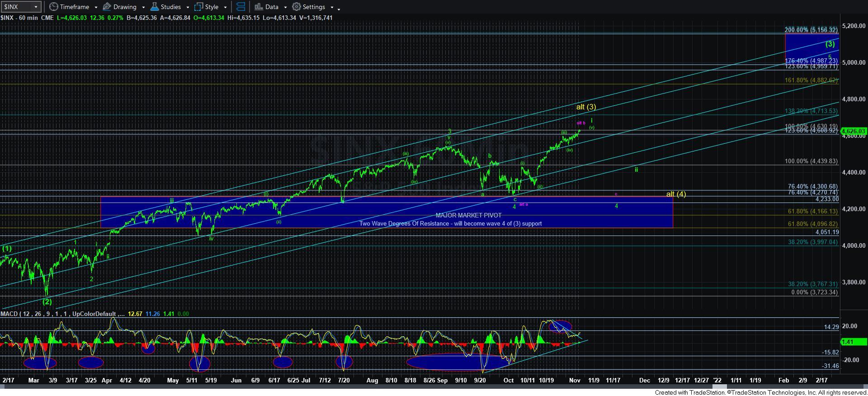This screenshot has height=396, width=868.
Task: Click the 'Two Wave Degrees Of Resistance' annotation
Action: (450, 223)
